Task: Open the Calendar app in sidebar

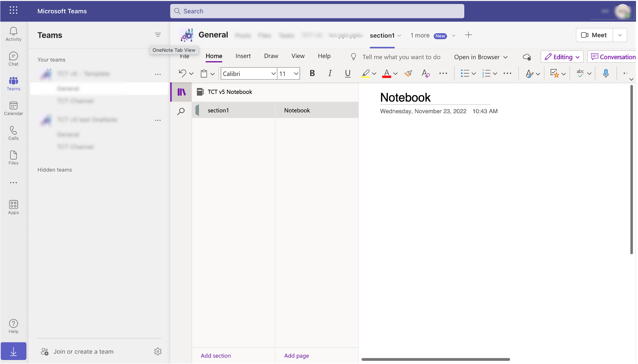Action: 13,108
